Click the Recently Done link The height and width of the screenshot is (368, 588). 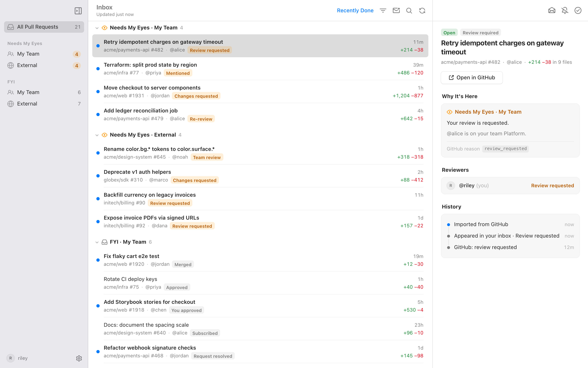click(x=355, y=10)
